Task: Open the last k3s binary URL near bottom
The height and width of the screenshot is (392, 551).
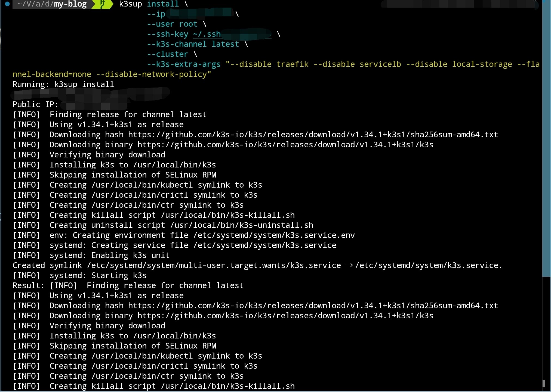Action: point(285,316)
